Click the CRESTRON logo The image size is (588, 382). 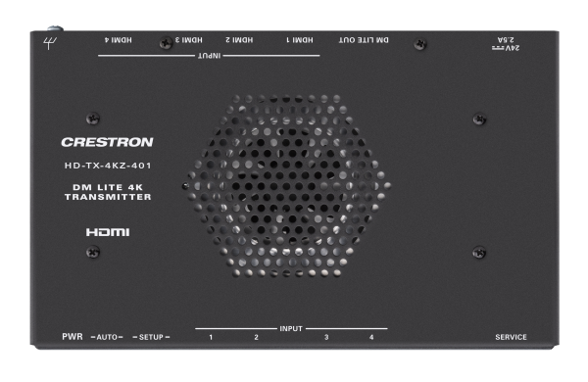[107, 142]
